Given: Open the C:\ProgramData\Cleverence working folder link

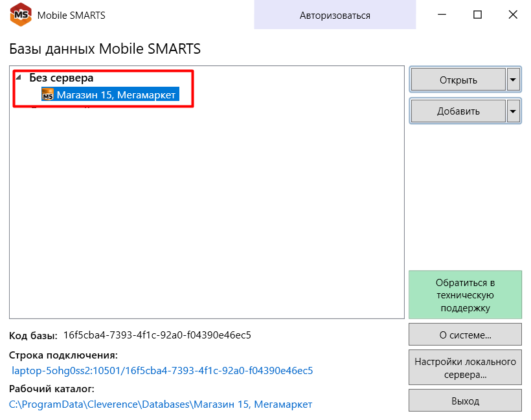Looking at the screenshot, I should click(161, 404).
